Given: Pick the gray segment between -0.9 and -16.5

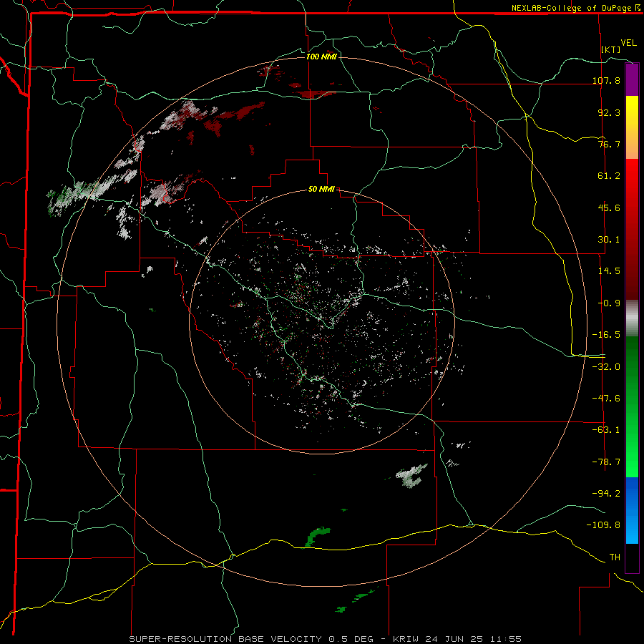Looking at the screenshot, I should coord(632,318).
